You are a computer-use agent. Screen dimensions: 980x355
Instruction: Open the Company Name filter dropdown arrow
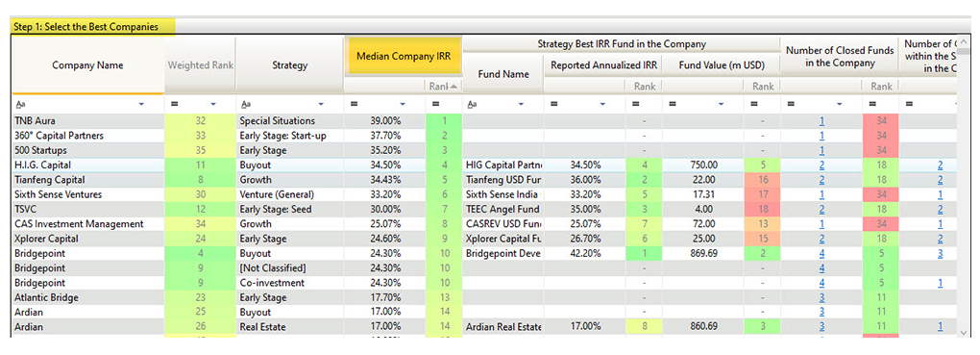pos(141,104)
